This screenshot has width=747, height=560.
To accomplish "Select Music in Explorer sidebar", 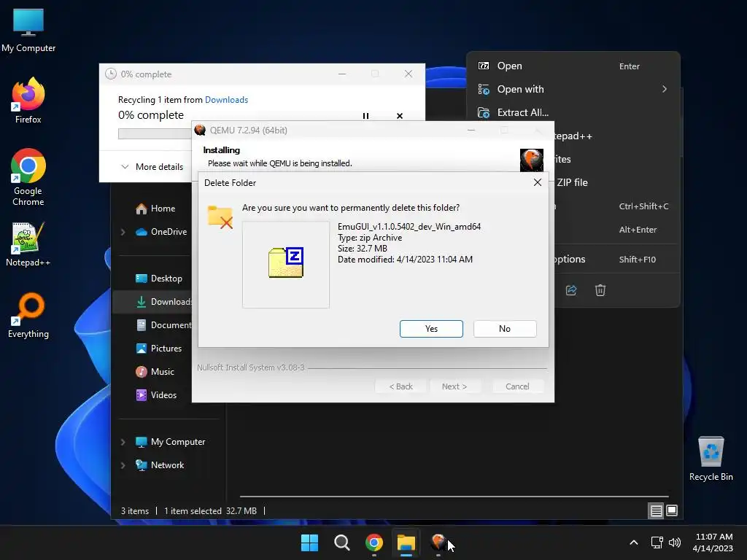I will coord(155,372).
